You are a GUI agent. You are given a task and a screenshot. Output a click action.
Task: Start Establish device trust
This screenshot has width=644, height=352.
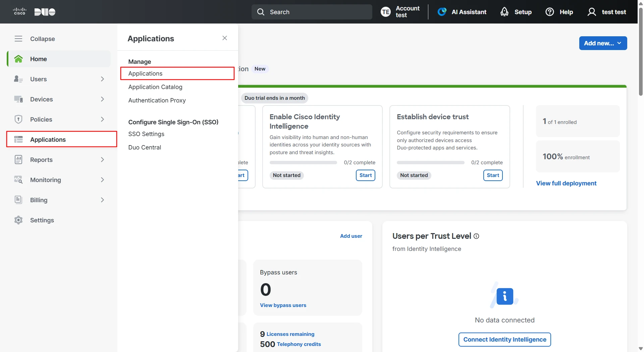(x=493, y=175)
